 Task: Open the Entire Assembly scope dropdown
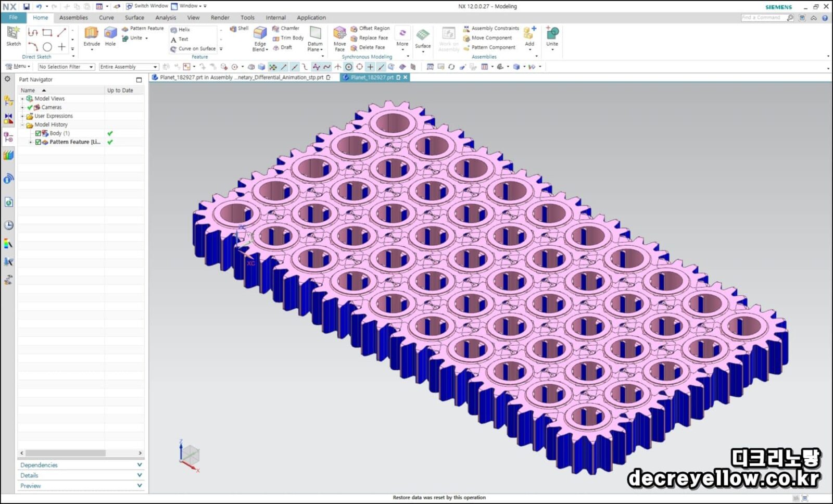pyautogui.click(x=129, y=67)
